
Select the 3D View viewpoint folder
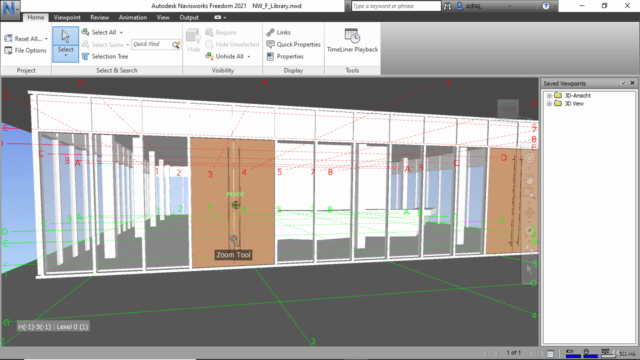[574, 104]
